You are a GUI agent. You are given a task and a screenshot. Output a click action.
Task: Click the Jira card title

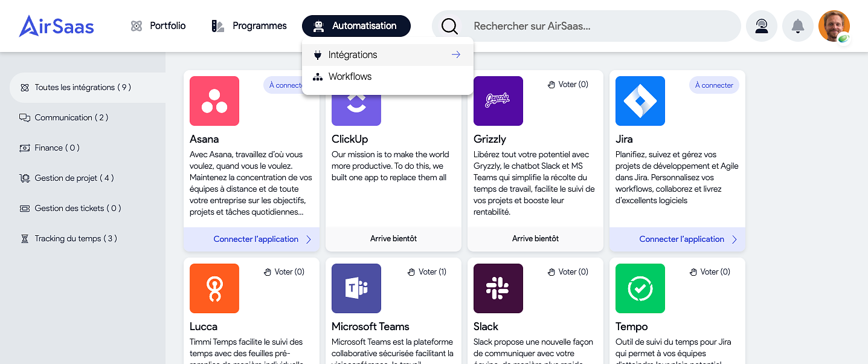(624, 139)
